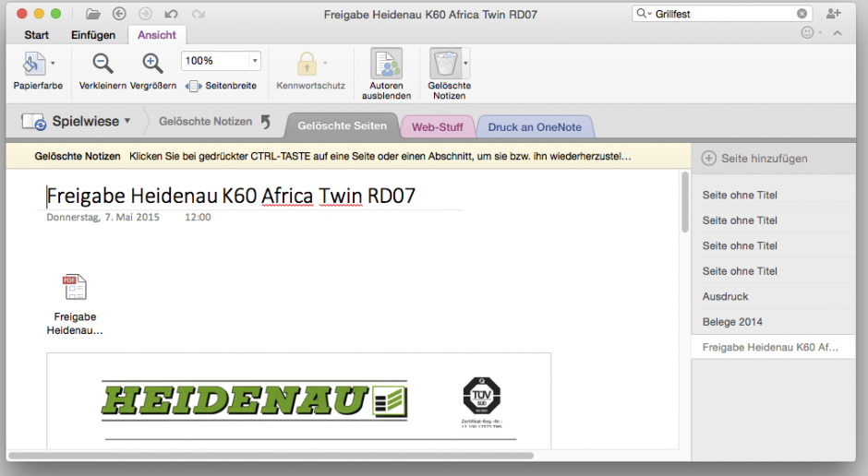Clear the search with the x button

[802, 14]
